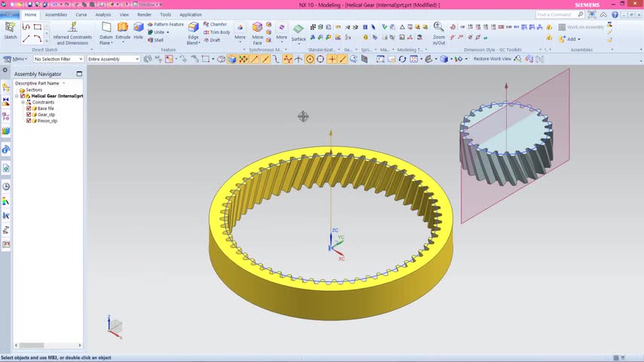Image resolution: width=644 pixels, height=362 pixels.
Task: Open the No Selection Filter dropdown
Action: tap(58, 59)
